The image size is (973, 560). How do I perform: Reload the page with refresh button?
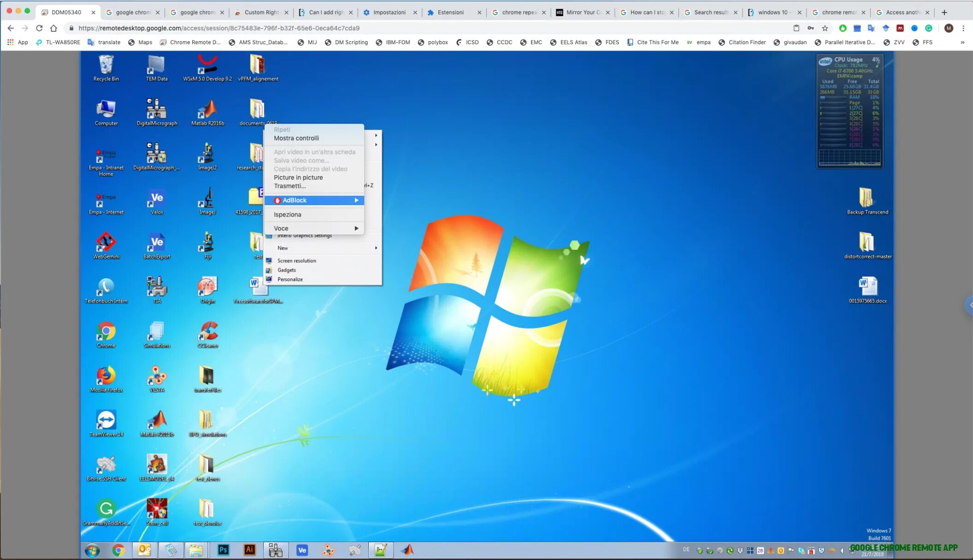(39, 28)
